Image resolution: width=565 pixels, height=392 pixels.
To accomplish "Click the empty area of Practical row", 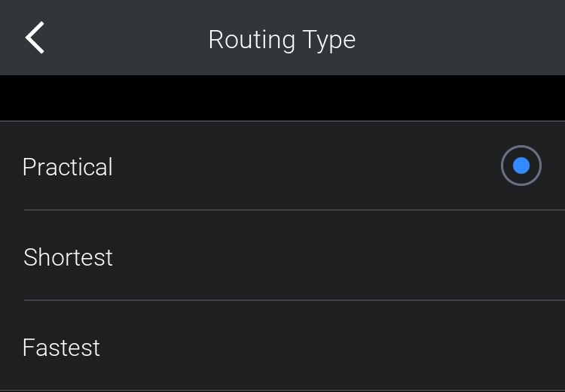I will point(301,166).
